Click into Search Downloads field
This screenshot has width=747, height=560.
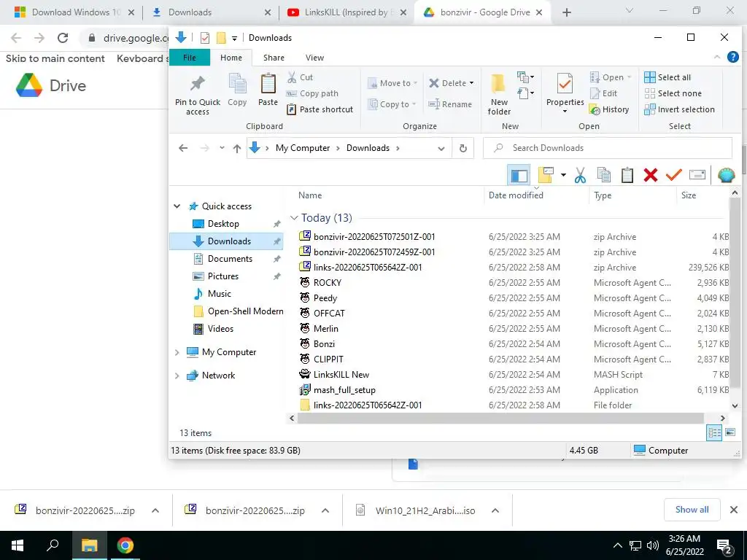point(608,148)
